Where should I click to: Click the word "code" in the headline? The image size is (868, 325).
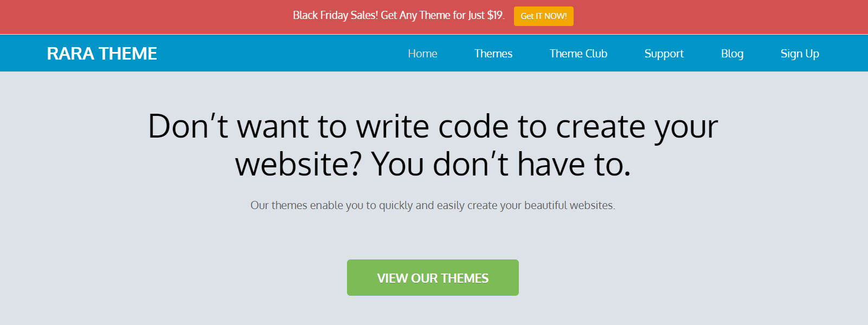pyautogui.click(x=473, y=127)
